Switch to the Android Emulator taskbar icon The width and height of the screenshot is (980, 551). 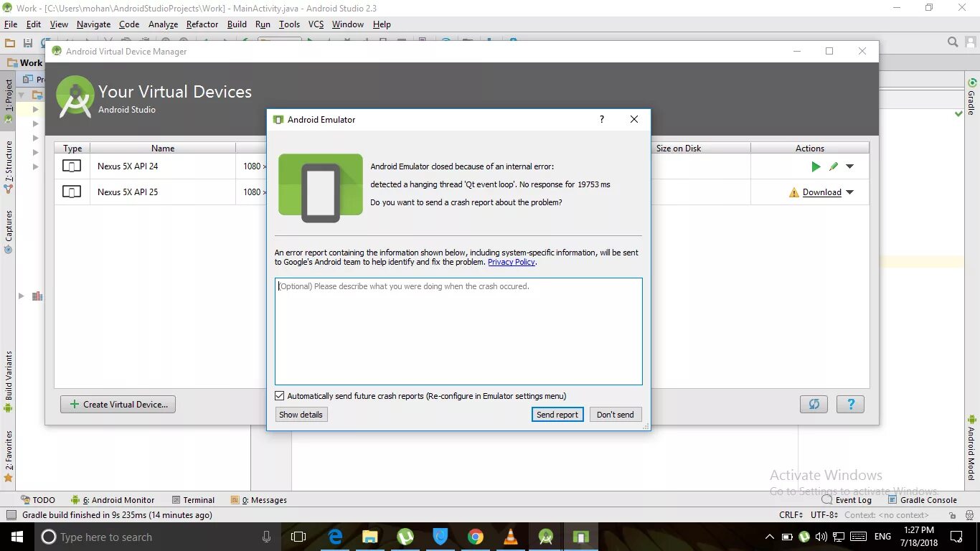coord(580,537)
